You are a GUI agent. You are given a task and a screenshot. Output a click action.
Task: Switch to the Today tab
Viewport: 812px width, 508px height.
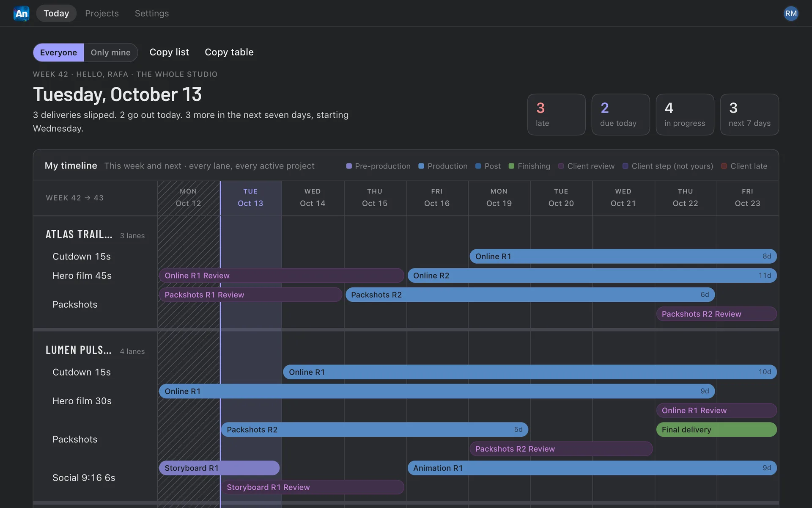coord(56,14)
